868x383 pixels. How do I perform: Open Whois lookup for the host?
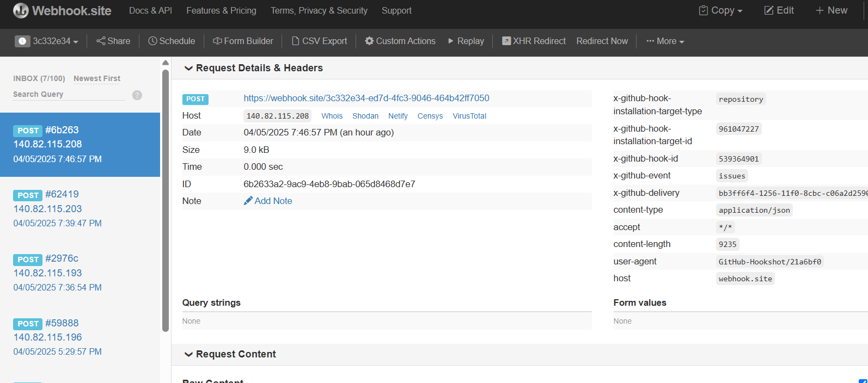click(332, 116)
